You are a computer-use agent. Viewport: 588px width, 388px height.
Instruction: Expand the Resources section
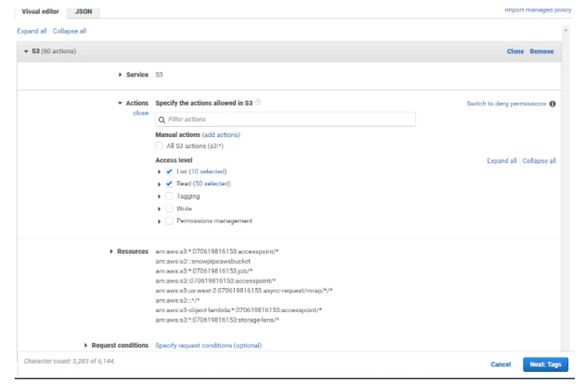click(x=112, y=251)
